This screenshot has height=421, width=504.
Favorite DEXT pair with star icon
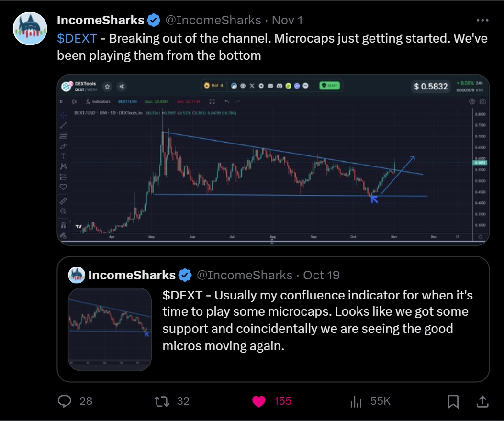click(x=107, y=87)
